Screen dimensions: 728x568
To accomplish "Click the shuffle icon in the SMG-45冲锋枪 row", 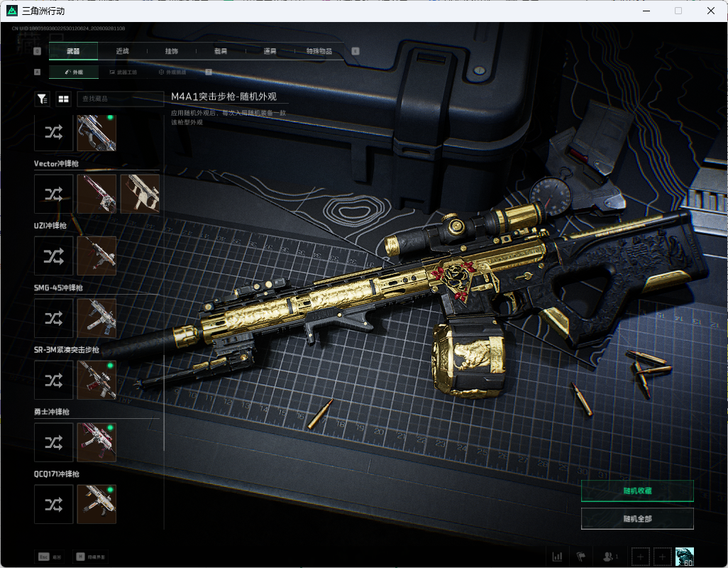I will point(53,318).
